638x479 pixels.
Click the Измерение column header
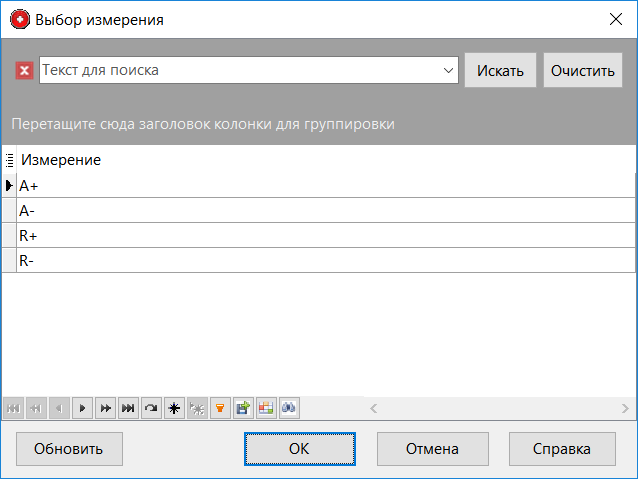click(x=60, y=160)
